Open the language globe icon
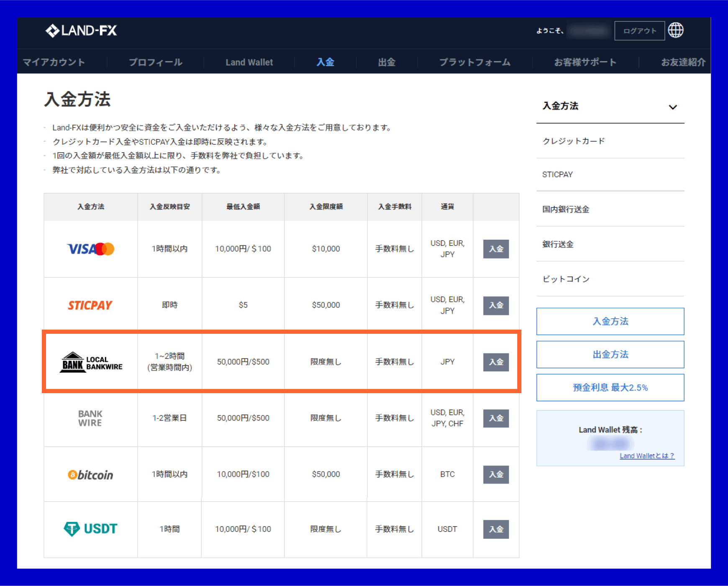The height and width of the screenshot is (586, 728). [x=676, y=30]
